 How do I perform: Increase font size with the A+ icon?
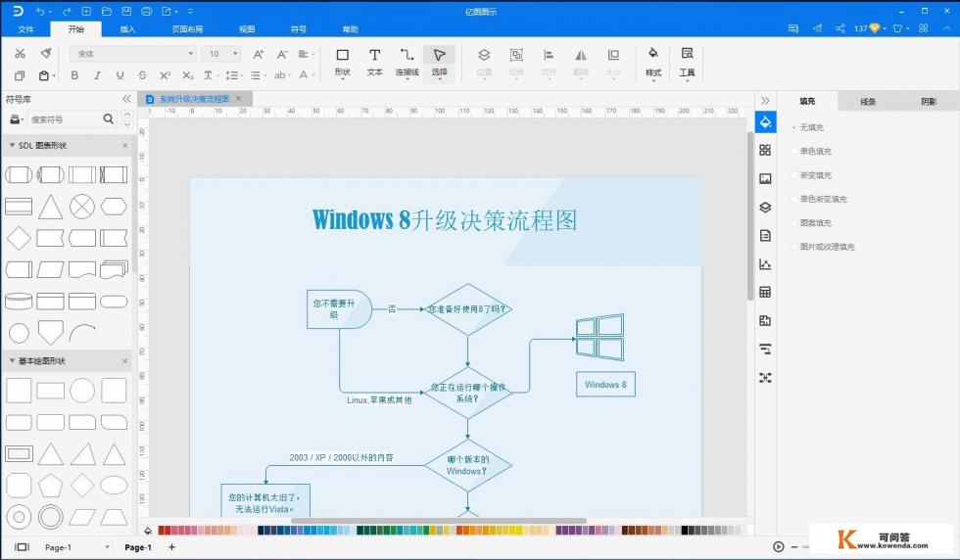point(259,54)
